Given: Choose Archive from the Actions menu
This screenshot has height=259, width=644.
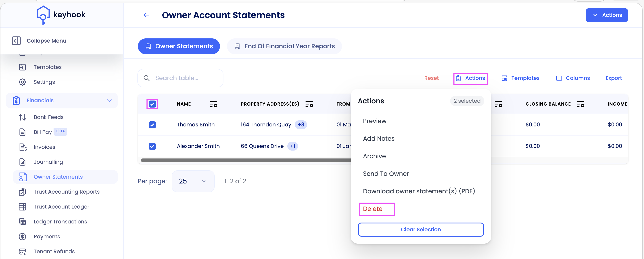Looking at the screenshot, I should click(x=374, y=156).
